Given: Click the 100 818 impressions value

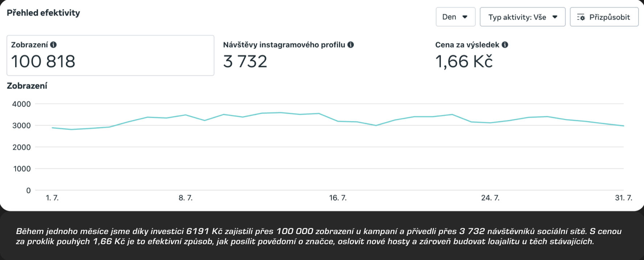Looking at the screenshot, I should click(43, 62).
